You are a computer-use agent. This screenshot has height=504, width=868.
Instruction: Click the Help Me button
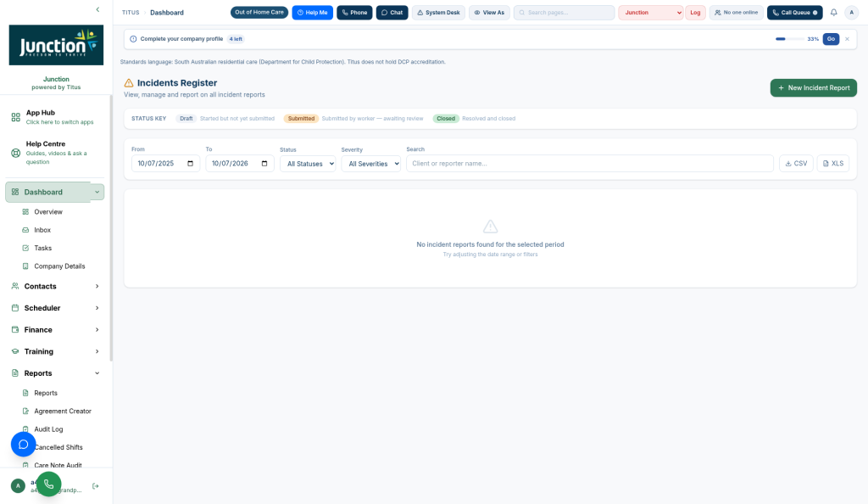tap(312, 12)
